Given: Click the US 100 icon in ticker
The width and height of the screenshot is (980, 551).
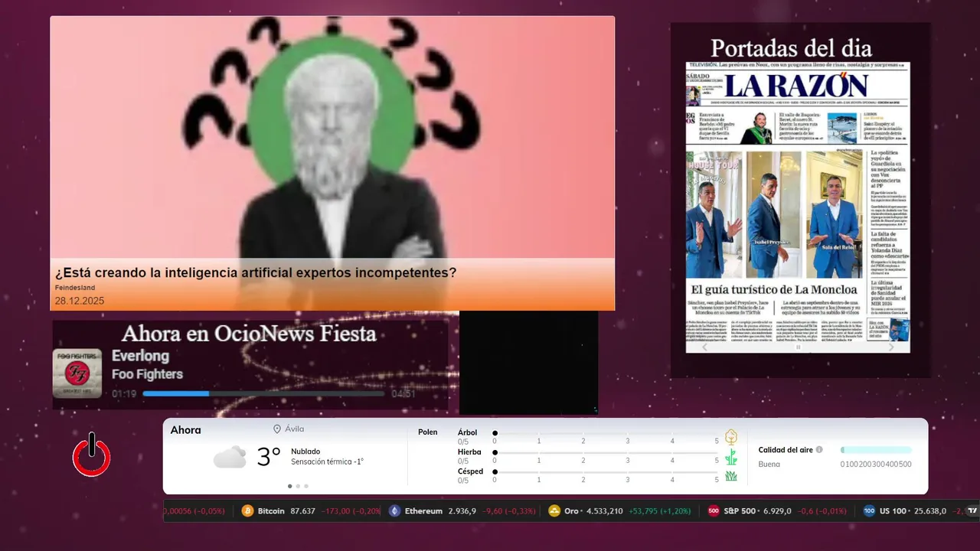Looking at the screenshot, I should [x=869, y=511].
